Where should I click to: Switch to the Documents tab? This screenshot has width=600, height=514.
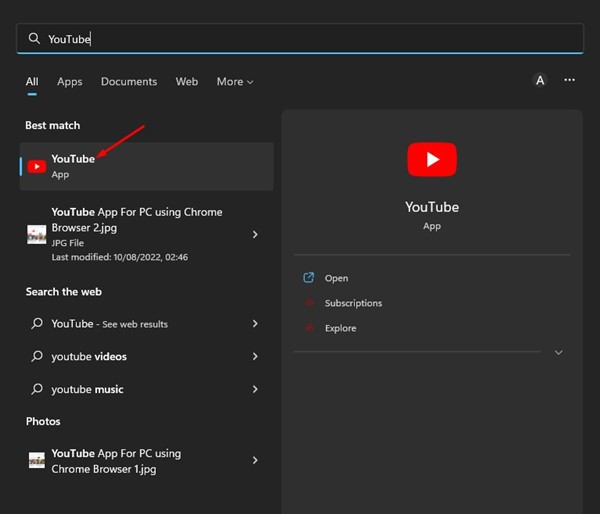129,82
